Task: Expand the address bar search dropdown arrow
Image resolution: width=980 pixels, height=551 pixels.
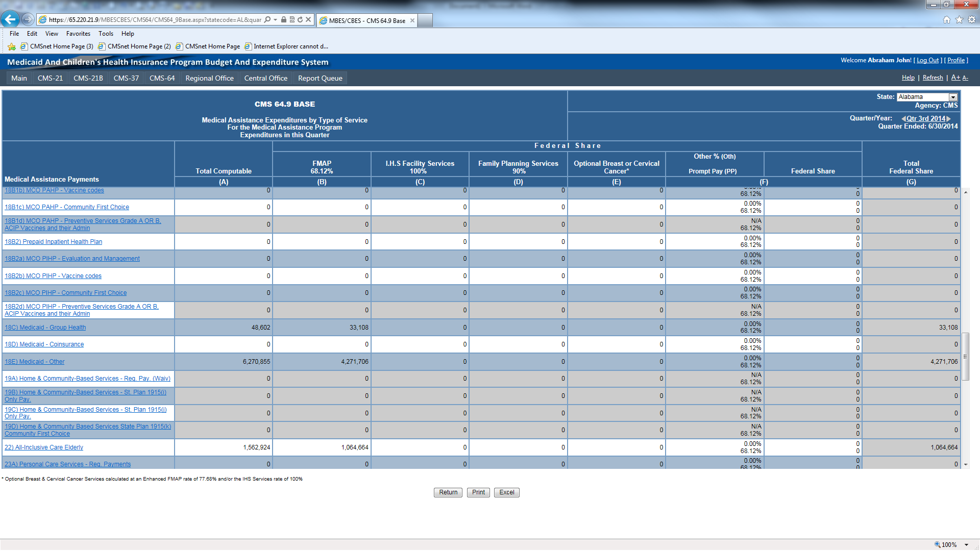Action: (276, 20)
